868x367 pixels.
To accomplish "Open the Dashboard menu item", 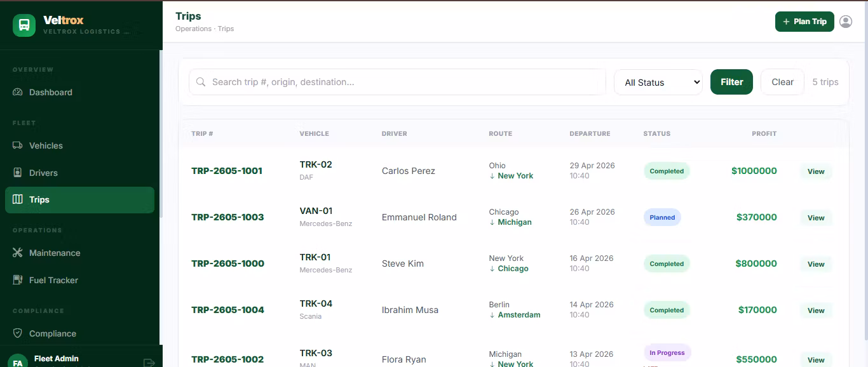I will pyautogui.click(x=80, y=92).
